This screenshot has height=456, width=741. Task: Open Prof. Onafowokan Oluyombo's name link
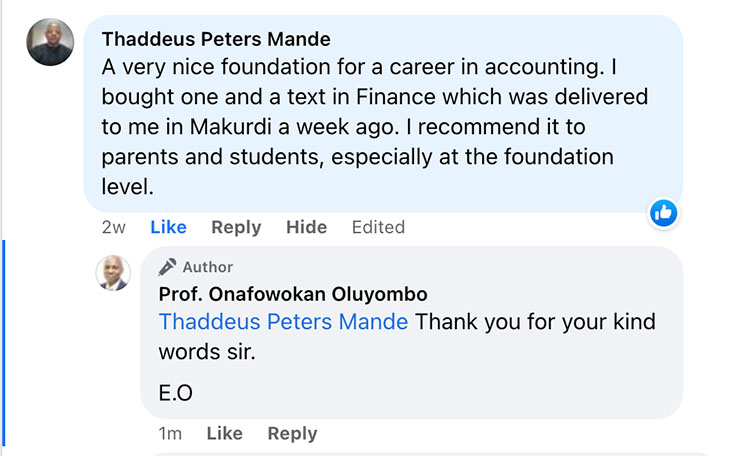click(293, 294)
